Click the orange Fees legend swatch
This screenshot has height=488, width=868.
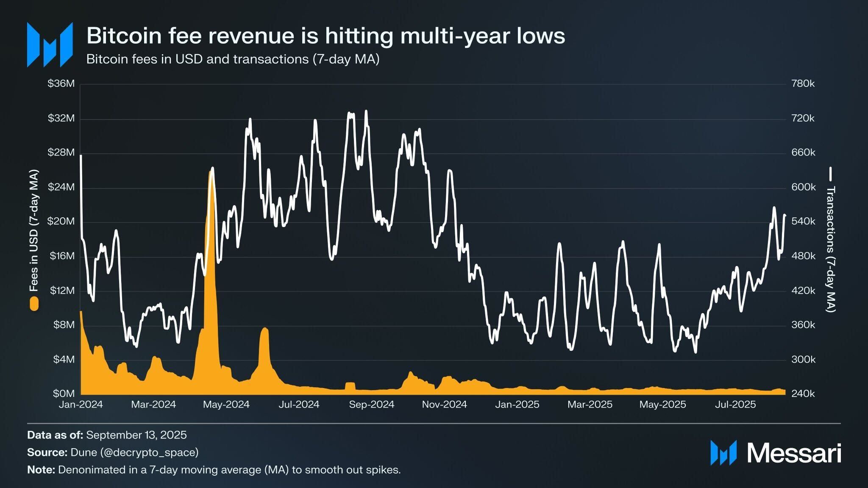(34, 303)
